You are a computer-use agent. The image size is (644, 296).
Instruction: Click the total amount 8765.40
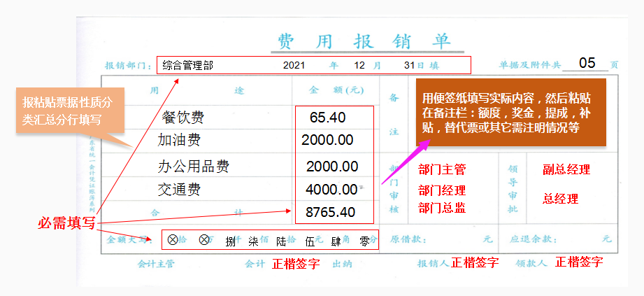pos(330,212)
